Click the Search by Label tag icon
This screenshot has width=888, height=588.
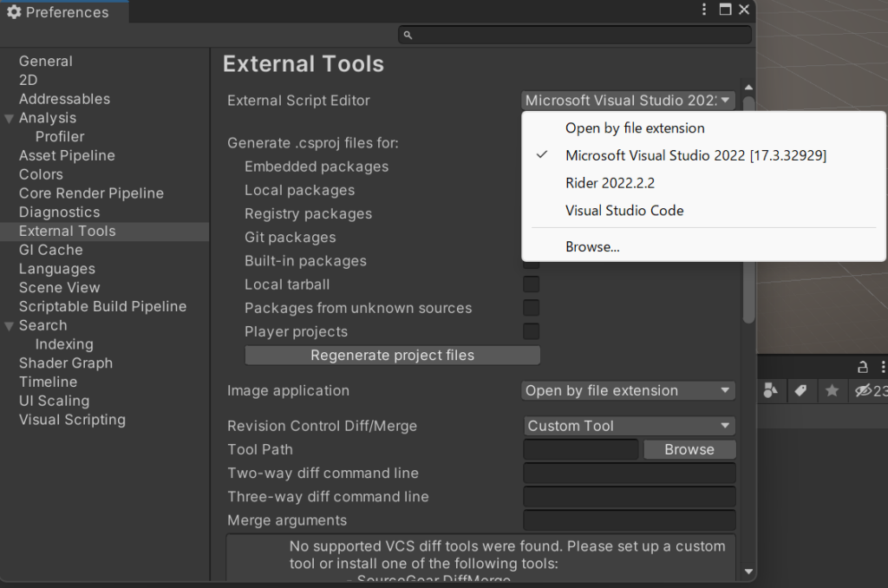point(800,390)
